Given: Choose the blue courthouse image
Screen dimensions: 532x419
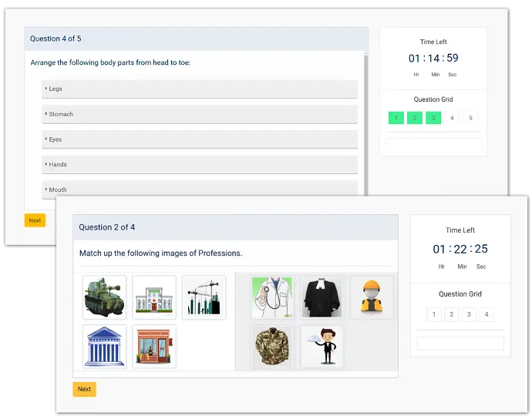Looking at the screenshot, I should 104,346.
